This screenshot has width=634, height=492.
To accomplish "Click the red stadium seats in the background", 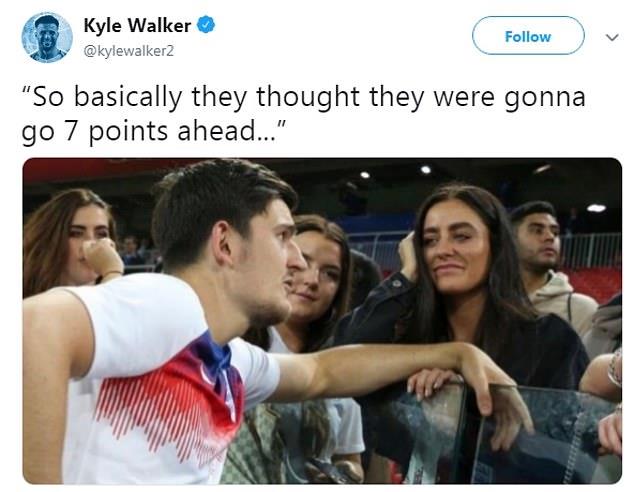I will [594, 283].
